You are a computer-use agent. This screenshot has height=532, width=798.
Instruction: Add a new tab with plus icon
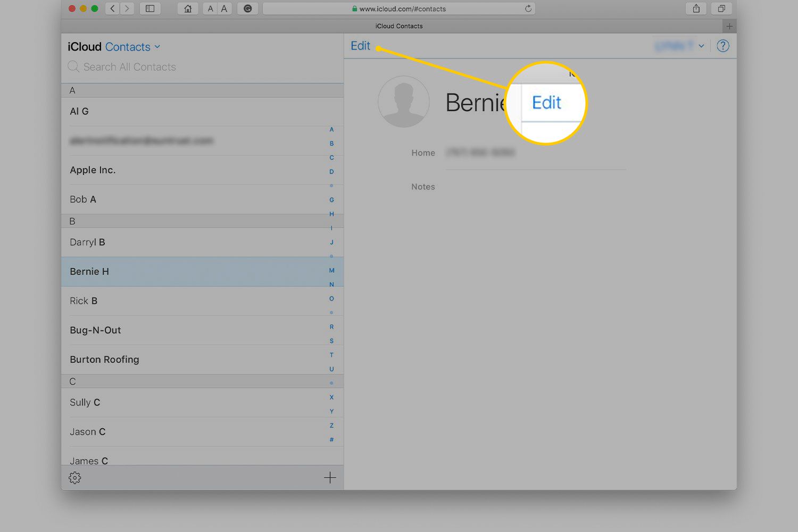tap(729, 26)
